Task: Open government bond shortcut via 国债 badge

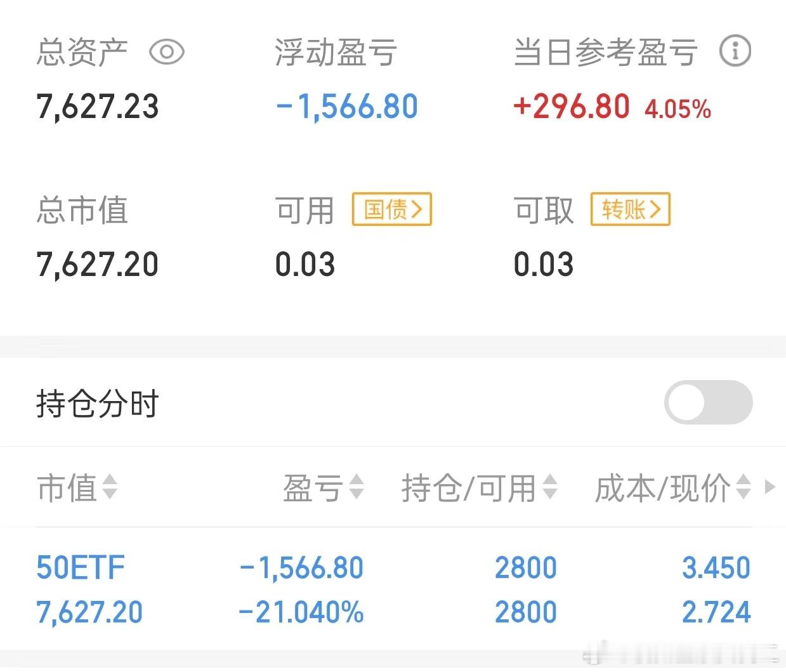Action: pos(391,209)
